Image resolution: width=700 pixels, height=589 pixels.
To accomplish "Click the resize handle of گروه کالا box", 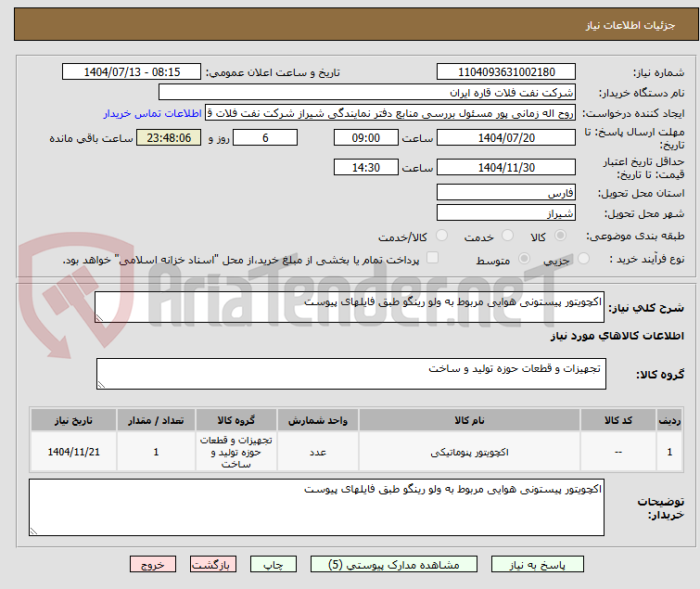I will (x=101, y=385).
